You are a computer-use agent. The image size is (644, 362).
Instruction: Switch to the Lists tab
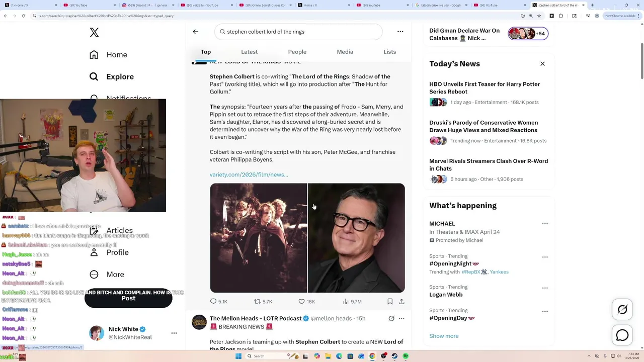pyautogui.click(x=390, y=52)
